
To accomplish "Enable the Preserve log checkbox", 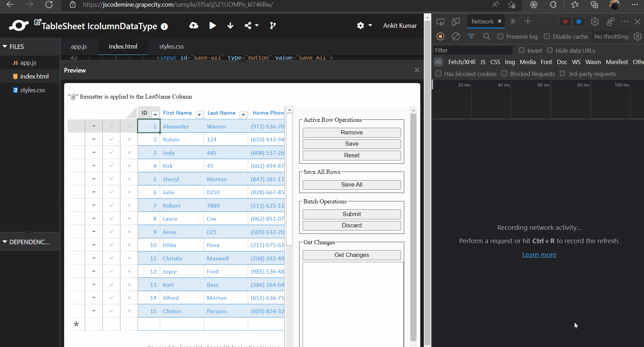I will coord(501,36).
